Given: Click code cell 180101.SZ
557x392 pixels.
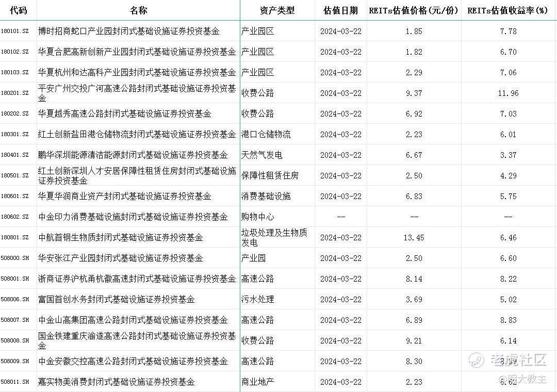Looking at the screenshot, I should click(14, 31).
